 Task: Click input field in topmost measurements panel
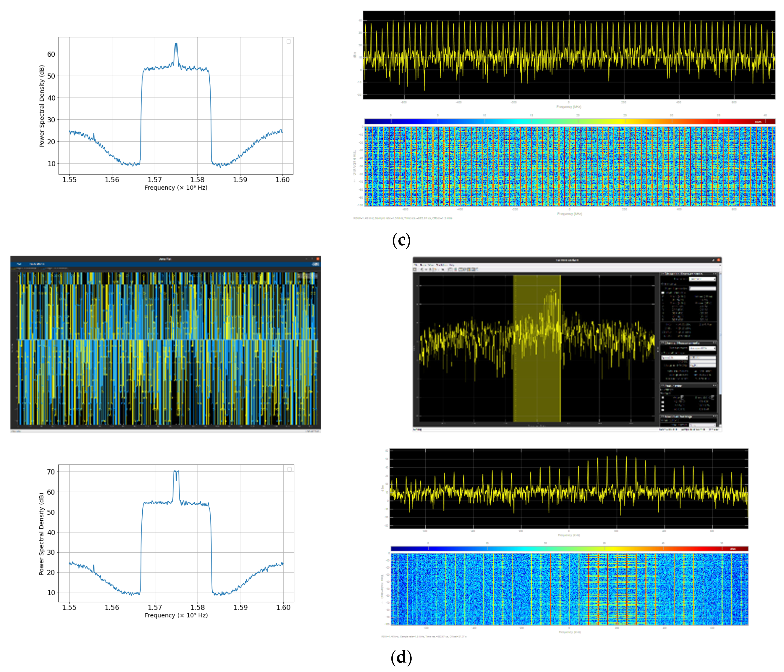pyautogui.click(x=702, y=288)
